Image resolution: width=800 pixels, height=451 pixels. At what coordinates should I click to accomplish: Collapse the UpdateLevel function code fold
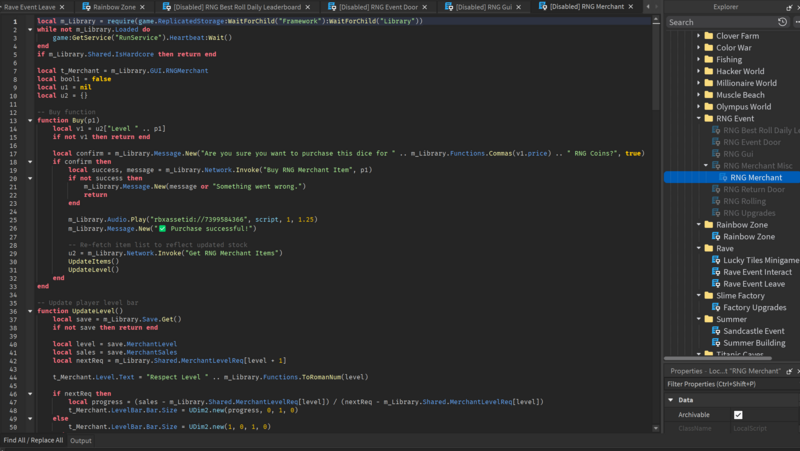coord(29,310)
